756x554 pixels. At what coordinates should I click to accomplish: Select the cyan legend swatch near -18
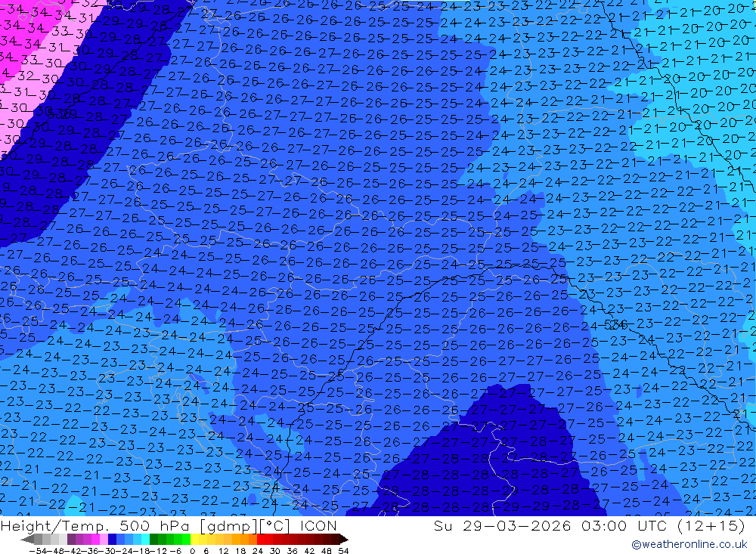[145, 540]
